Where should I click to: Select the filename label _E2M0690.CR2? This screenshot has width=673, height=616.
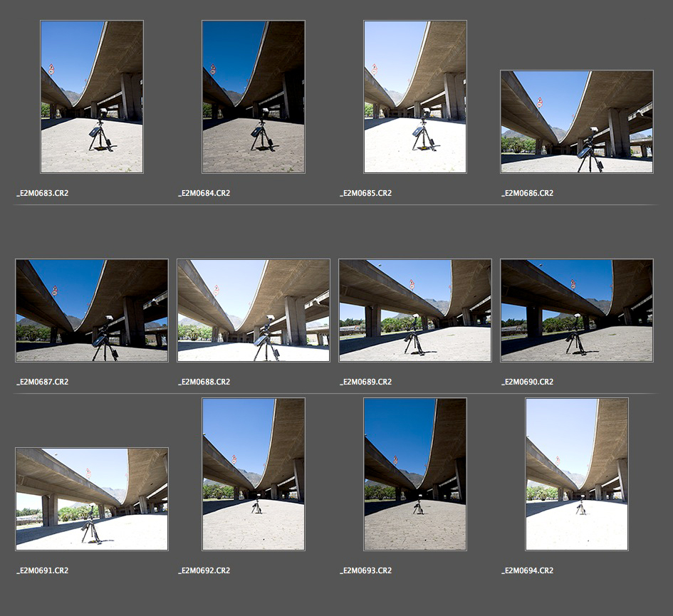point(528,382)
